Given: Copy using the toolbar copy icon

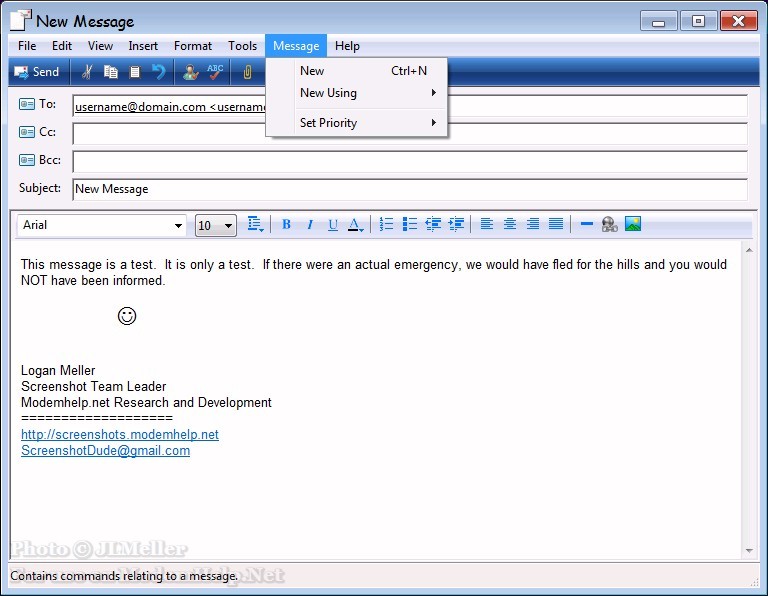Looking at the screenshot, I should point(111,72).
